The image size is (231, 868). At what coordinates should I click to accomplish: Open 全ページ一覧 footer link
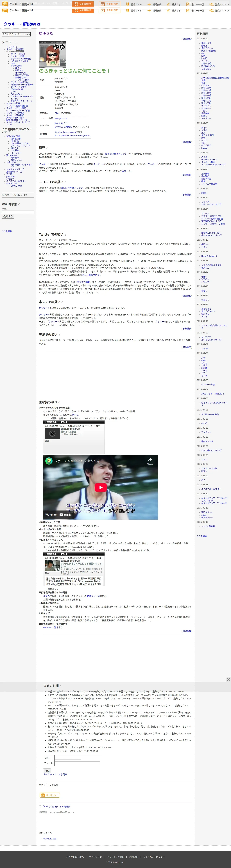pos(95,857)
